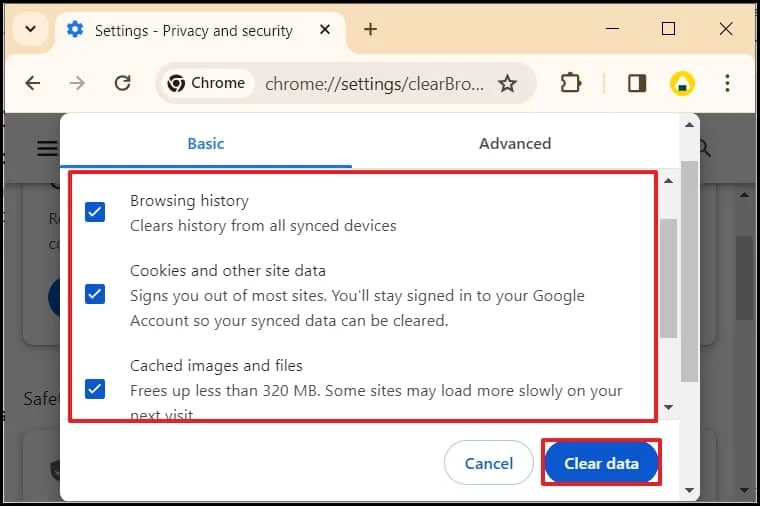Switch to the Basic tab
The width and height of the screenshot is (760, 506).
[206, 143]
